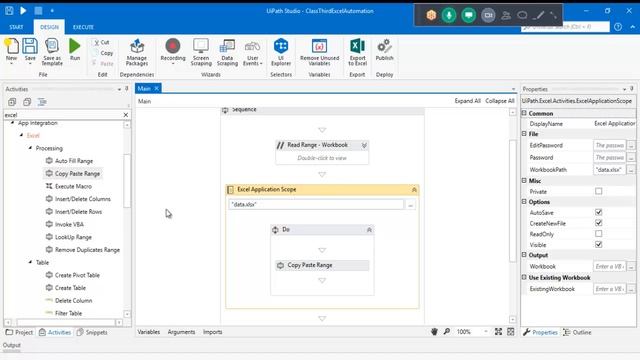640x360 pixels.
Task: Collapse the Do sequence
Action: [x=369, y=230]
